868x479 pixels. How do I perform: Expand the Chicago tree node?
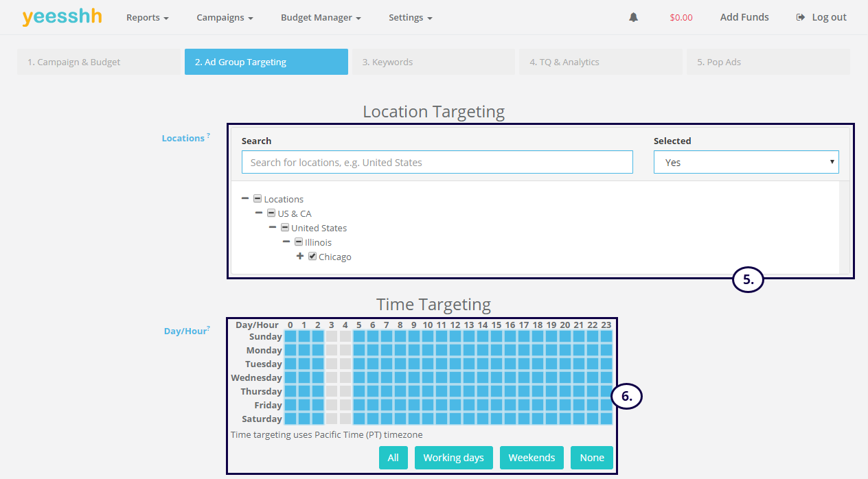(x=299, y=257)
